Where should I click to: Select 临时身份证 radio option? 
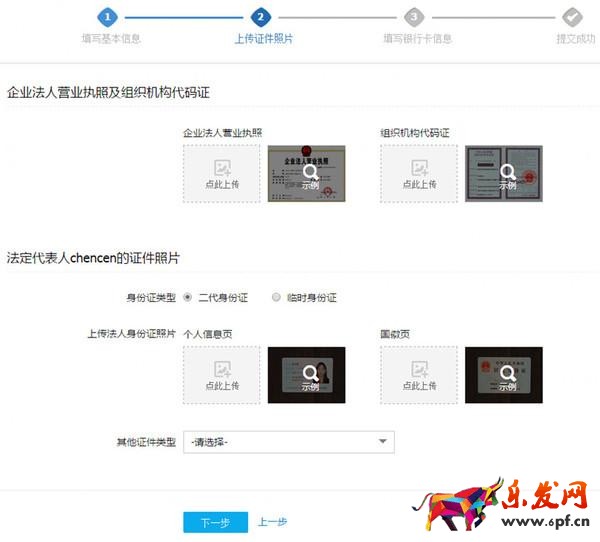pos(277,297)
